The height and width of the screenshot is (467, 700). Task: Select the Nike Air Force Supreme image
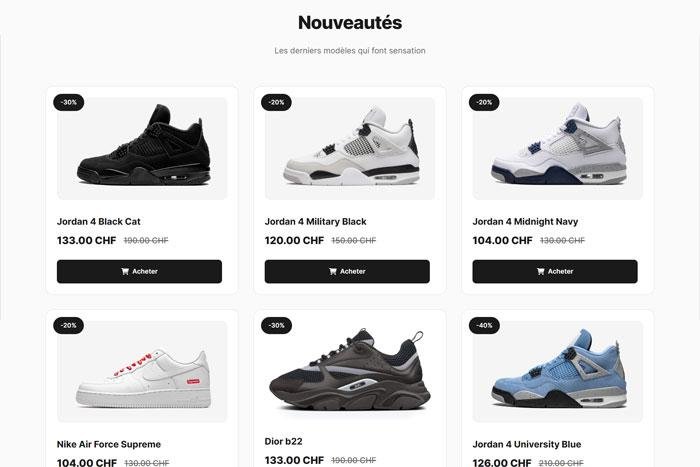click(x=142, y=371)
